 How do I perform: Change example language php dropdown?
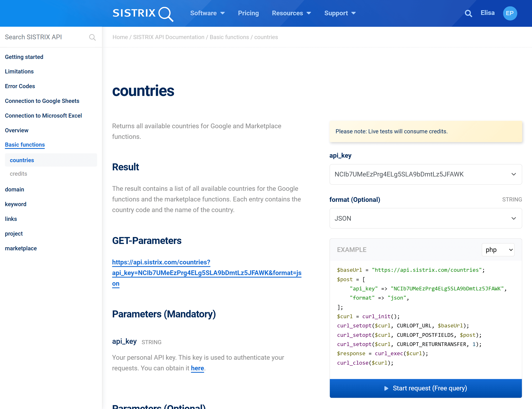click(x=498, y=250)
